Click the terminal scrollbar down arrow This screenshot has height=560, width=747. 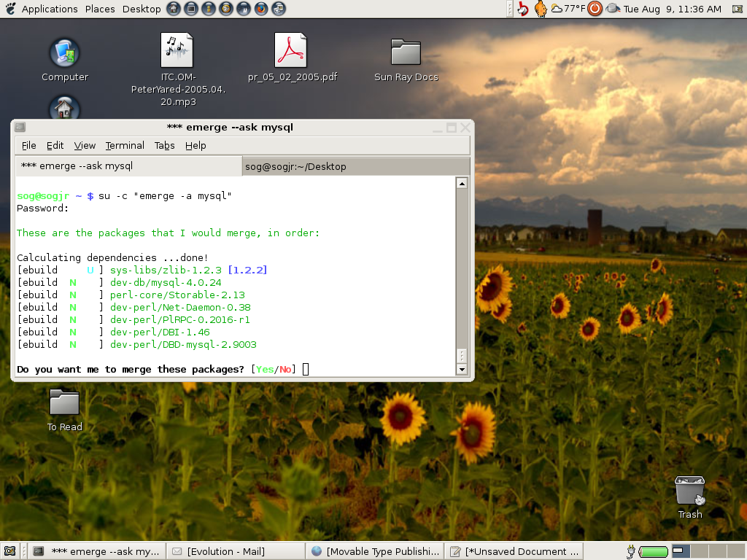tap(462, 368)
